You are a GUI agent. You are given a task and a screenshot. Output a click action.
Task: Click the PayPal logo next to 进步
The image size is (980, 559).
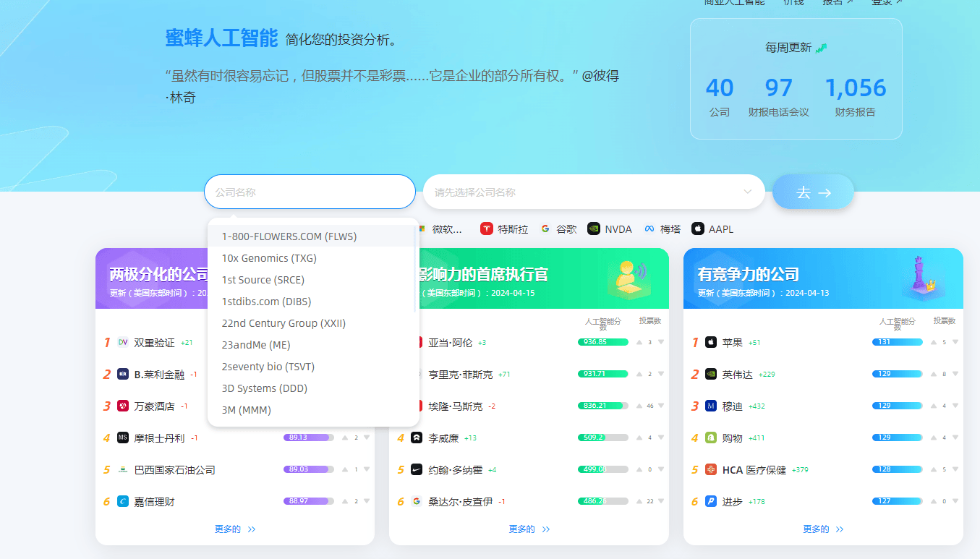711,501
